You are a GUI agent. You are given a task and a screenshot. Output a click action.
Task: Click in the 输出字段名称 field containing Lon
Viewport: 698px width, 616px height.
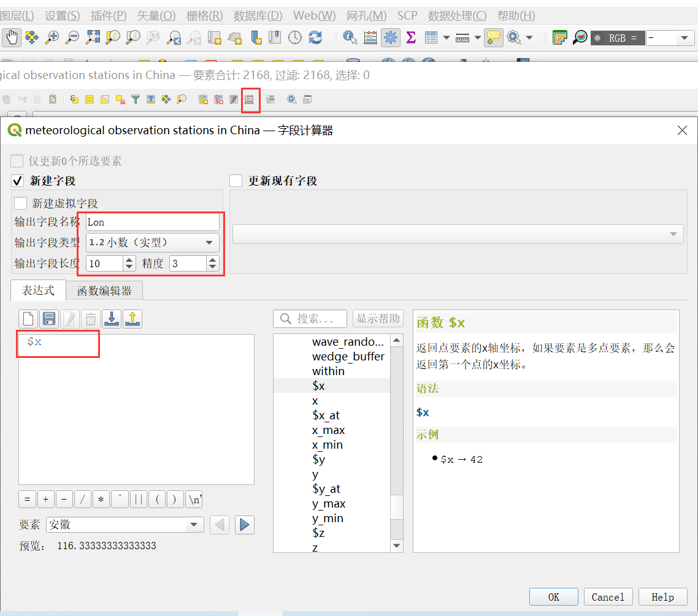(x=152, y=222)
